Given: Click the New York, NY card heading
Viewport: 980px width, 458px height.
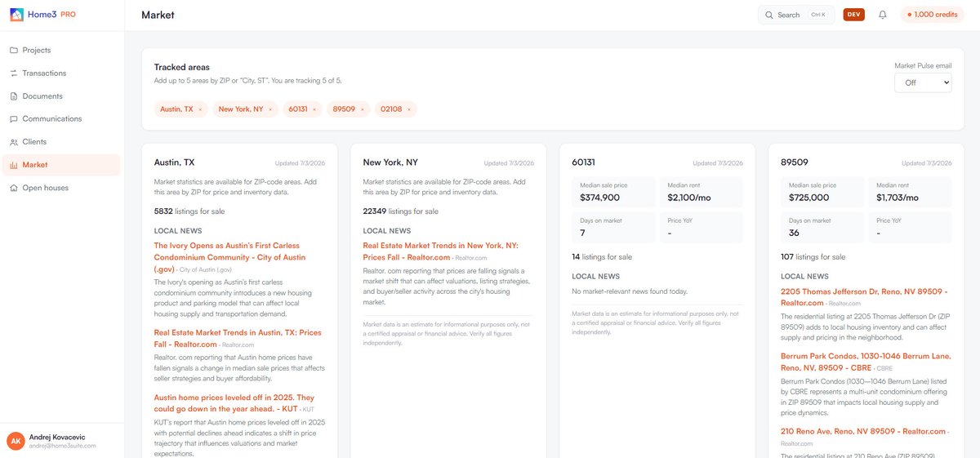Looking at the screenshot, I should tap(390, 162).
